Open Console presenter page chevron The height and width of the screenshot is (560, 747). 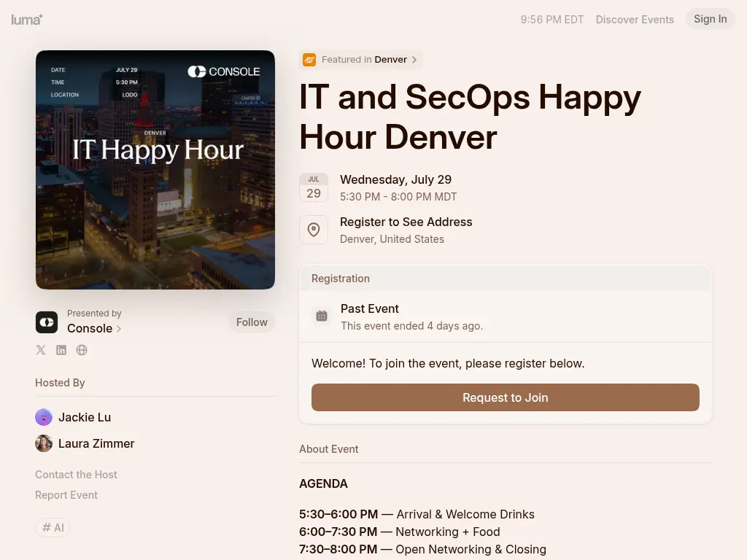[119, 329]
